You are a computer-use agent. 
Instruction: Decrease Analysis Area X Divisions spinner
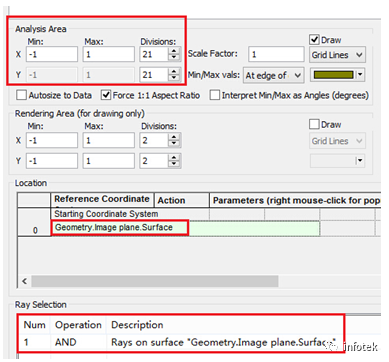(x=174, y=58)
